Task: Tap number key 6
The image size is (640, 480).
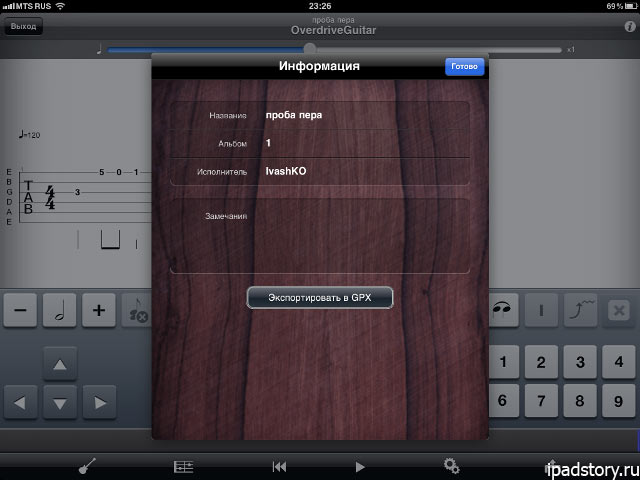Action: 503,400
